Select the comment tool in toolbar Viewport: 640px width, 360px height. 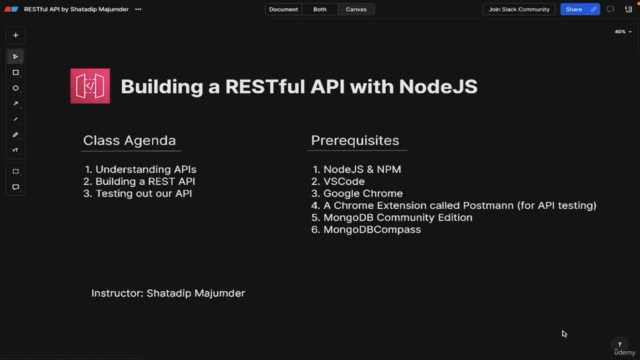[16, 187]
